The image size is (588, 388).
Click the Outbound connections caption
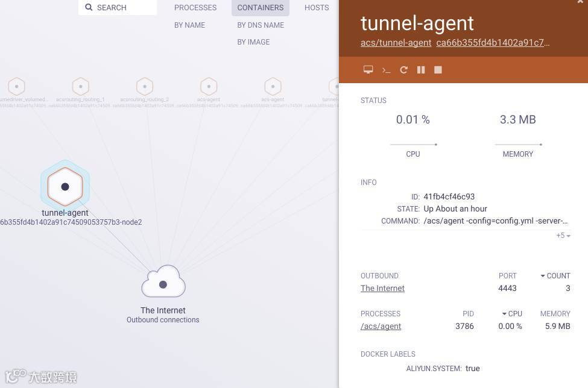tap(163, 320)
